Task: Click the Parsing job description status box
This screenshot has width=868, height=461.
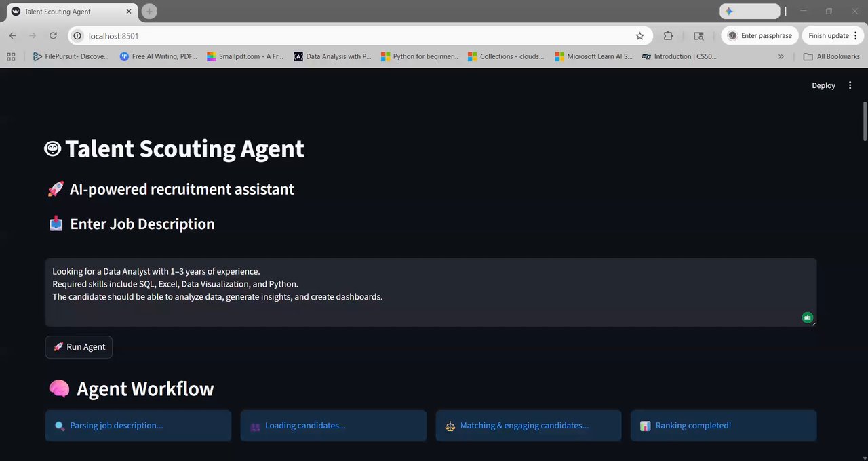Action: click(x=138, y=426)
